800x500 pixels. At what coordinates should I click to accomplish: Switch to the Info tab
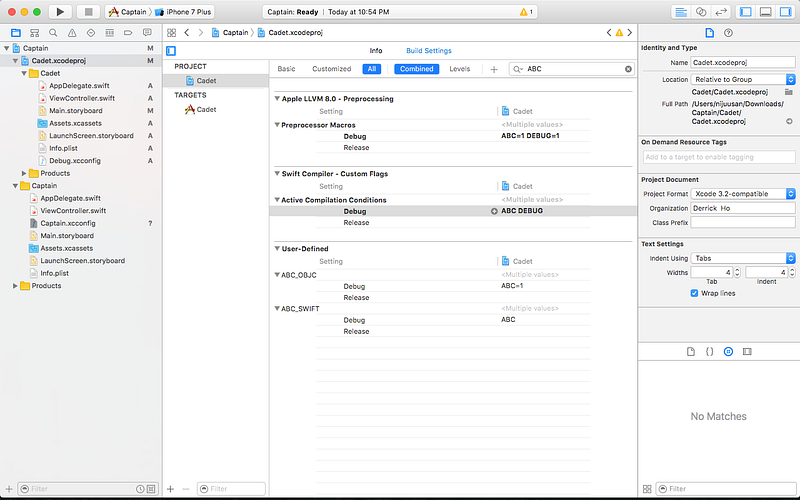coord(376,51)
